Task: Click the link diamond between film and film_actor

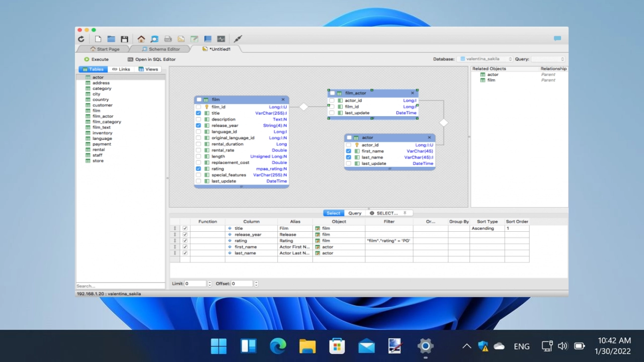Action: pos(303,107)
